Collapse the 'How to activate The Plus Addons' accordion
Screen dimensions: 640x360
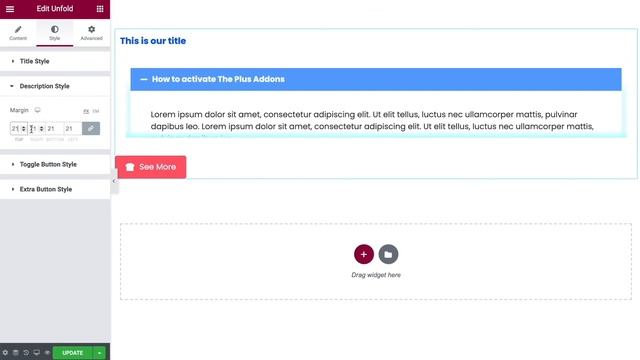point(376,79)
